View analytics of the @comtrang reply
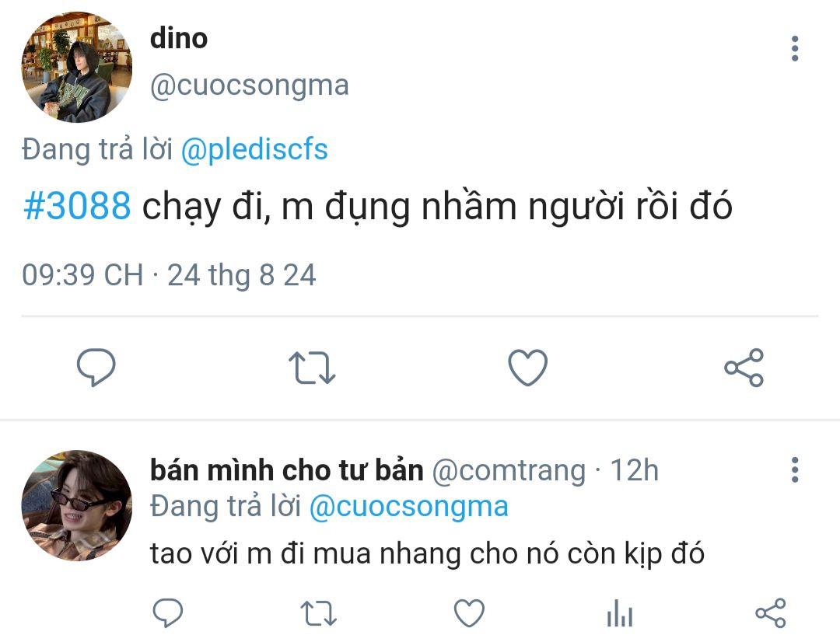Viewport: 840px width, 642px height. [620, 613]
